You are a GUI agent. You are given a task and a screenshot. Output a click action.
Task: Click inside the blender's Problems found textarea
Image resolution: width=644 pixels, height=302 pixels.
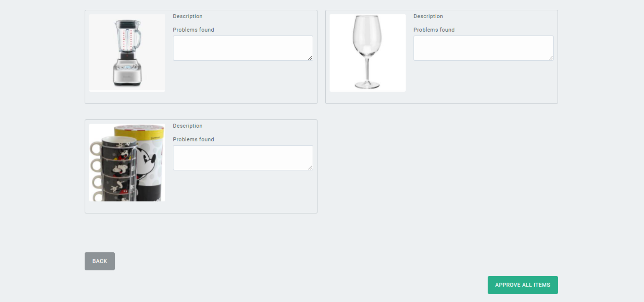[242, 48]
